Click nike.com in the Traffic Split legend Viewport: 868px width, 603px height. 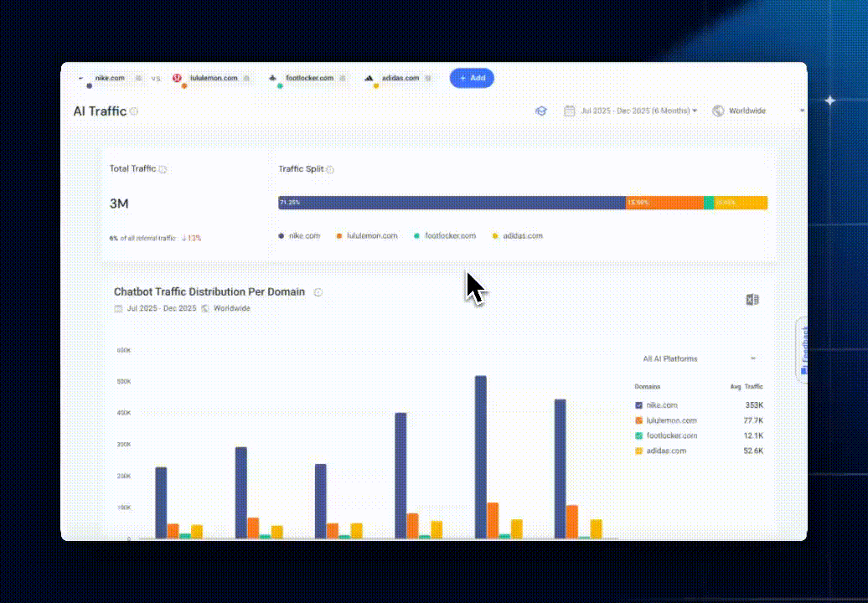299,235
